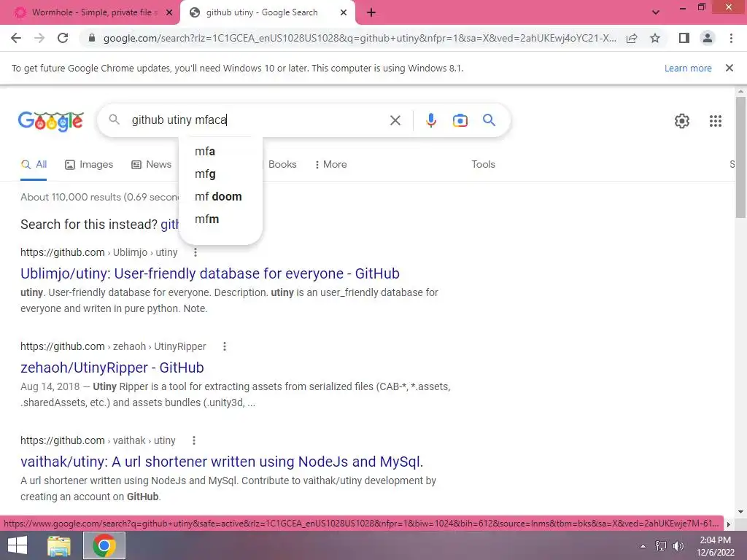Click vaithak utiny breadcrumb URL
This screenshot has height=560, width=747.
pos(98,440)
